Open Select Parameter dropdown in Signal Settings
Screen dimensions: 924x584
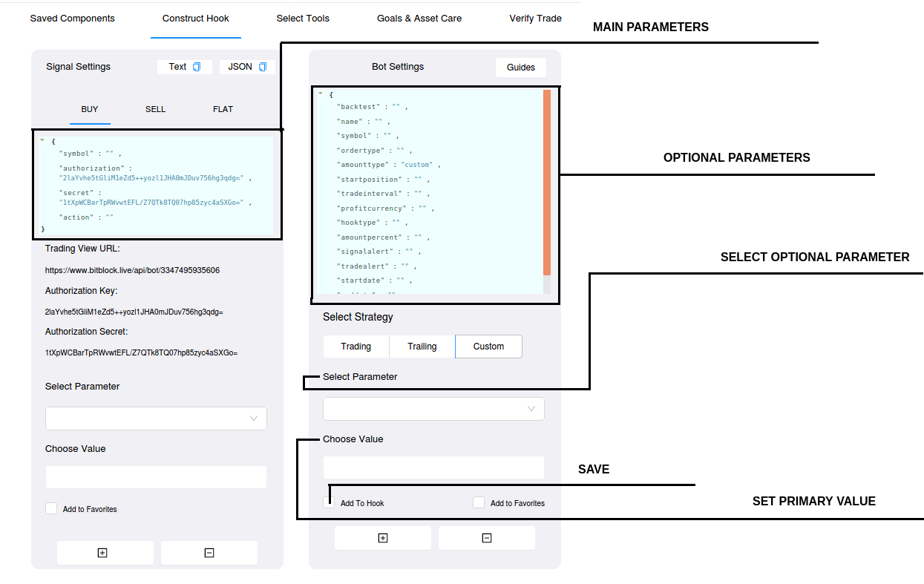[x=156, y=419]
